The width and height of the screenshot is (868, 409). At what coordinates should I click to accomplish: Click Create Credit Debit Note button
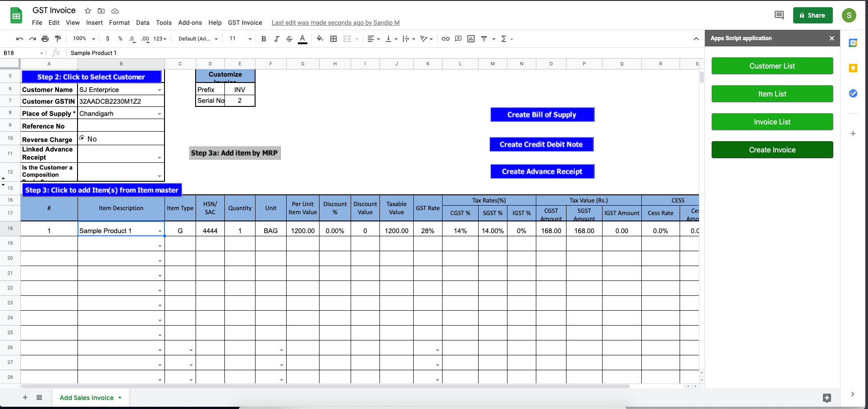tap(541, 144)
